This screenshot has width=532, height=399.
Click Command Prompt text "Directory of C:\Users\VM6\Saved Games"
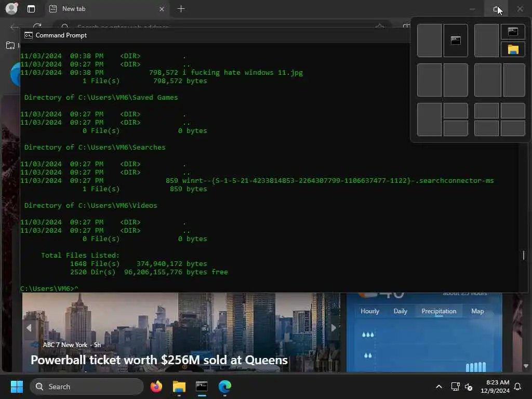point(101,97)
